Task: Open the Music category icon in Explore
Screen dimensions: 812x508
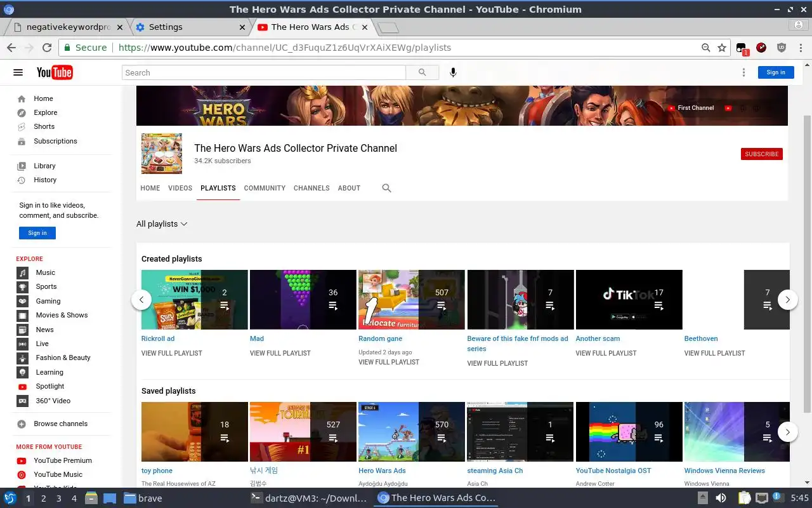Action: 23,272
